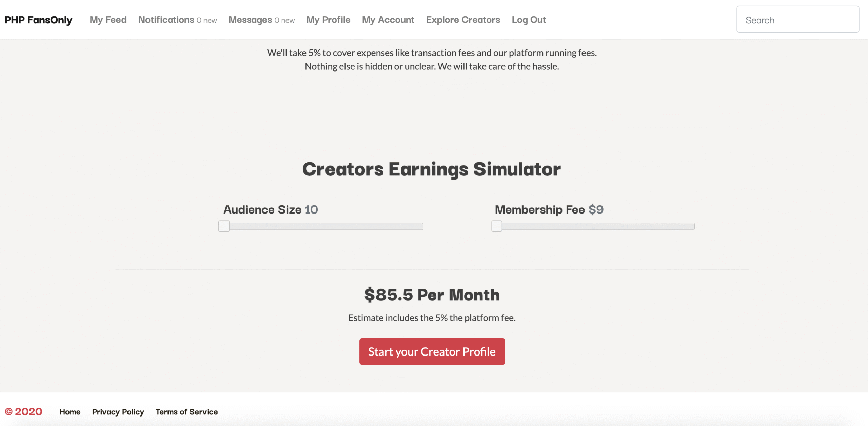Open My Account settings
868x426 pixels.
[x=388, y=20]
